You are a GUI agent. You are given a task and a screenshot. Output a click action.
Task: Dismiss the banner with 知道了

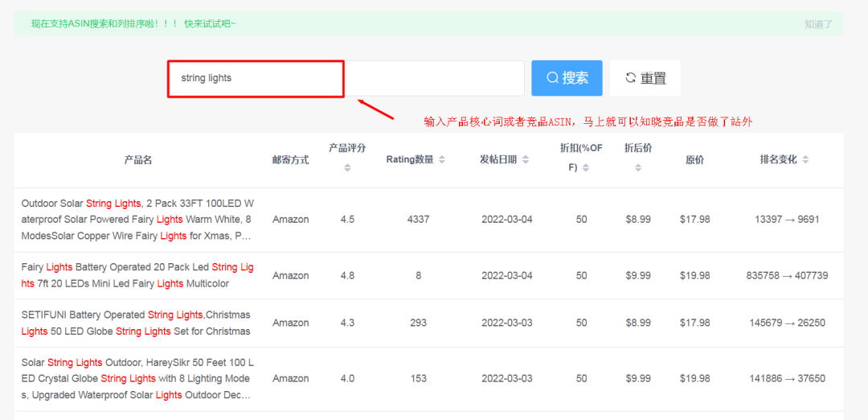pyautogui.click(x=818, y=24)
